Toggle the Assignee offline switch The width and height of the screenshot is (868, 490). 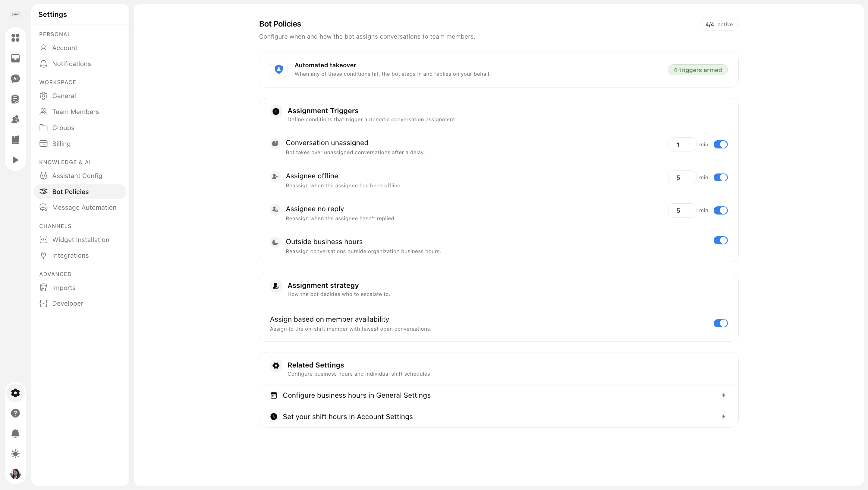click(x=720, y=177)
